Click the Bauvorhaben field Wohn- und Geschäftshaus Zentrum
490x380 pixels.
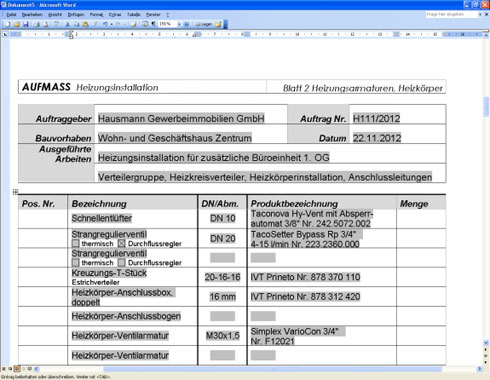click(175, 138)
